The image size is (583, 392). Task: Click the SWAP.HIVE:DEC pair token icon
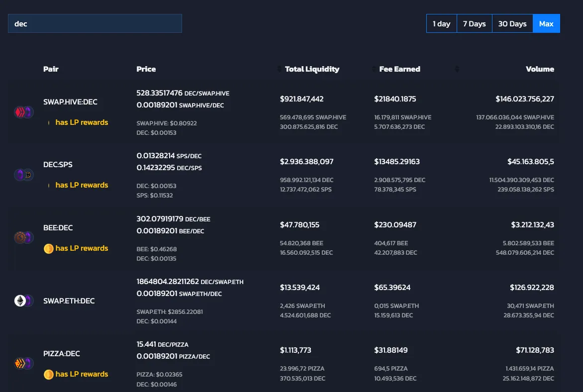pos(24,112)
